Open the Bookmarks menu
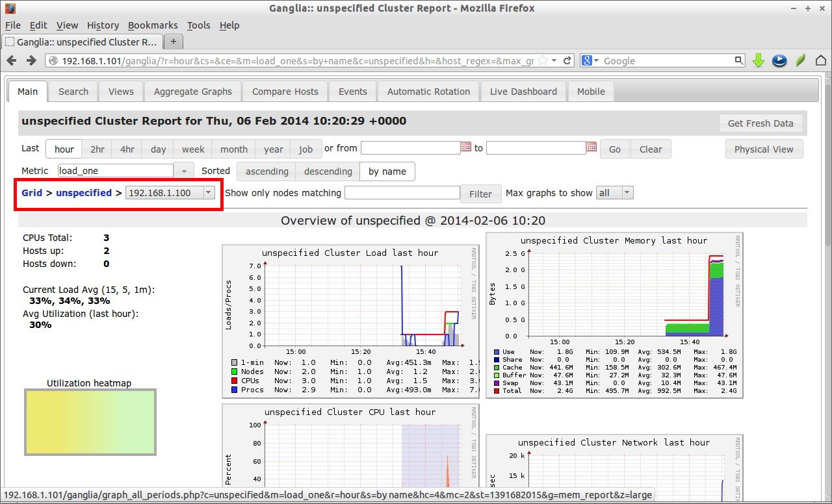832x504 pixels. 153,25
